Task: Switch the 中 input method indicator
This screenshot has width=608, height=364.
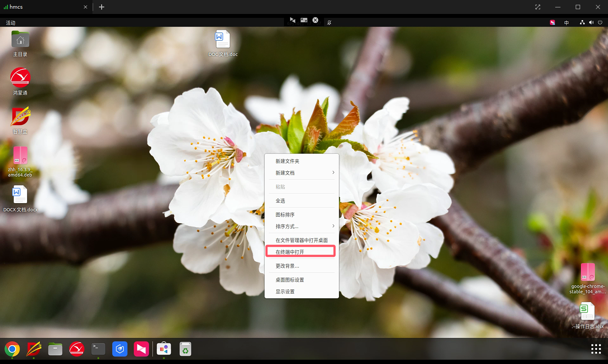Action: [x=566, y=23]
